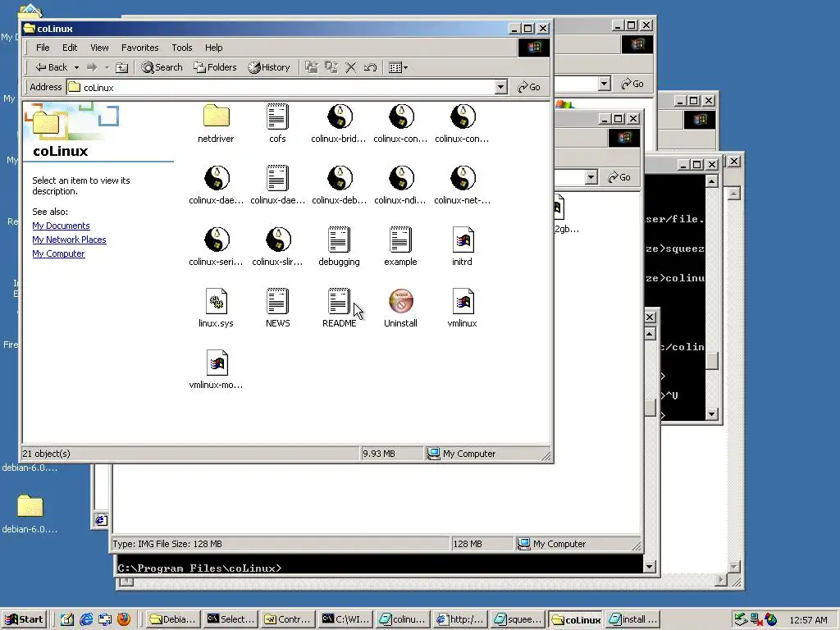Follow the My Documents link
This screenshot has height=630, width=840.
point(61,226)
